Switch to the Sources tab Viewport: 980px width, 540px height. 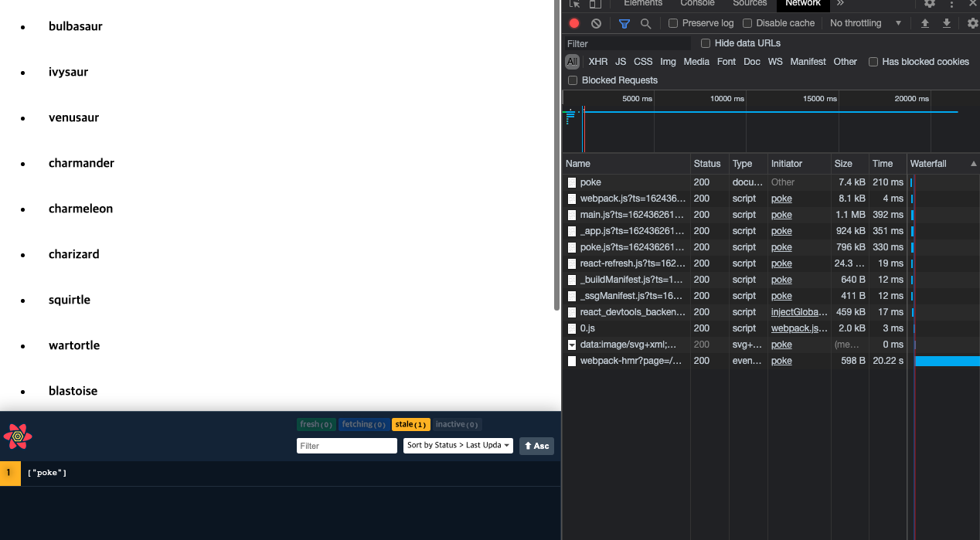point(750,3)
